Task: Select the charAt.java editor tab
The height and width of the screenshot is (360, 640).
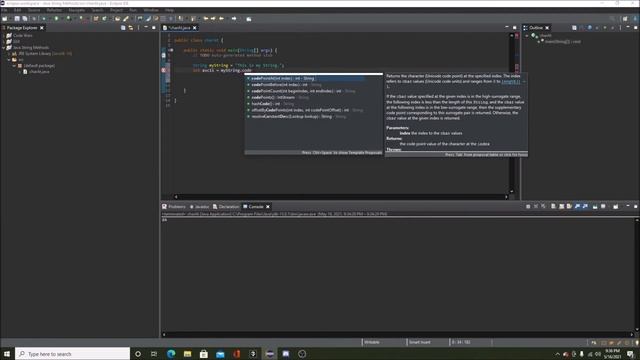Action: (179, 28)
